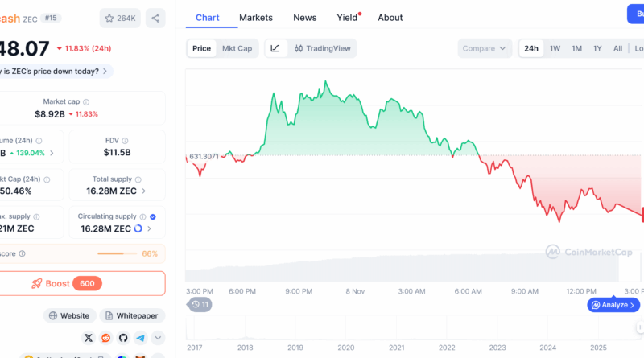Open the Compare dropdown
The height and width of the screenshot is (358, 644).
[x=485, y=48]
